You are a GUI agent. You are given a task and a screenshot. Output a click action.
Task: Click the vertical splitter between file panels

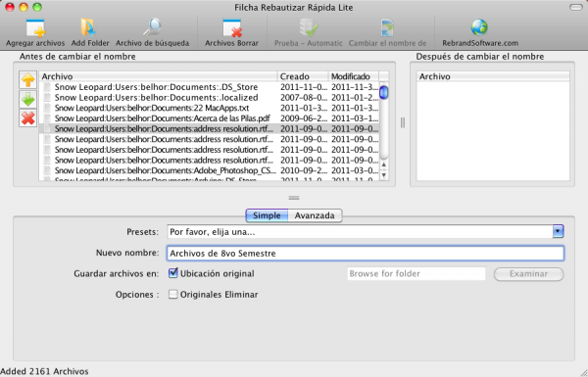click(403, 122)
